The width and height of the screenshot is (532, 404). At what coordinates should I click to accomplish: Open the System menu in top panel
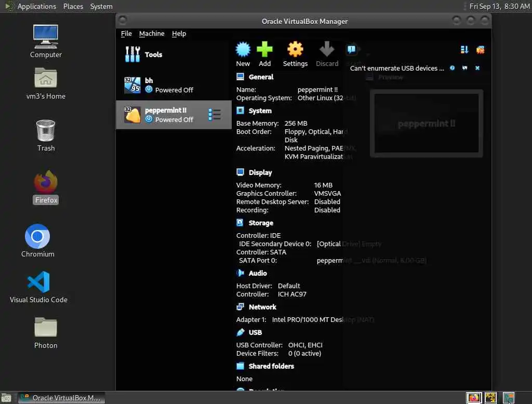pos(101,6)
